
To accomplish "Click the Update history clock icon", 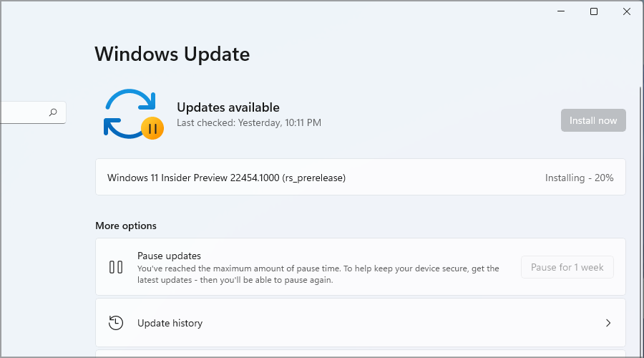I will tap(116, 323).
